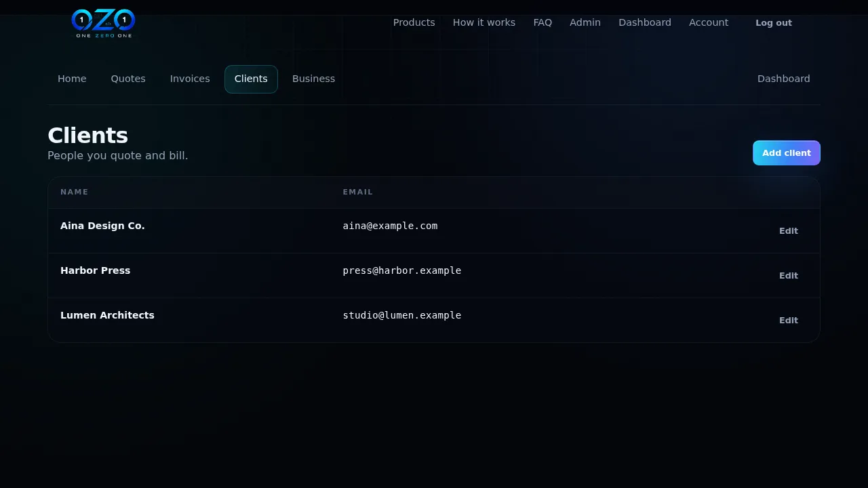This screenshot has width=868, height=488.
Task: Switch to the Home tab
Action: (72, 79)
